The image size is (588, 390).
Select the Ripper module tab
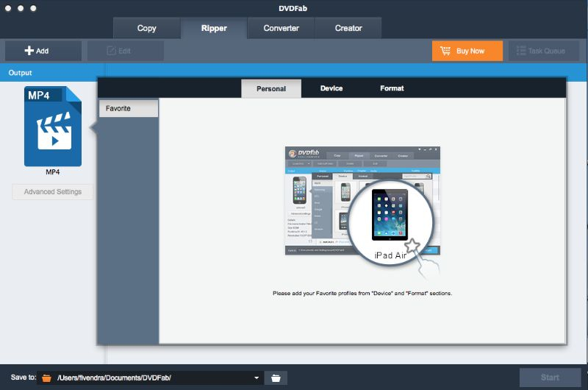[x=214, y=28]
